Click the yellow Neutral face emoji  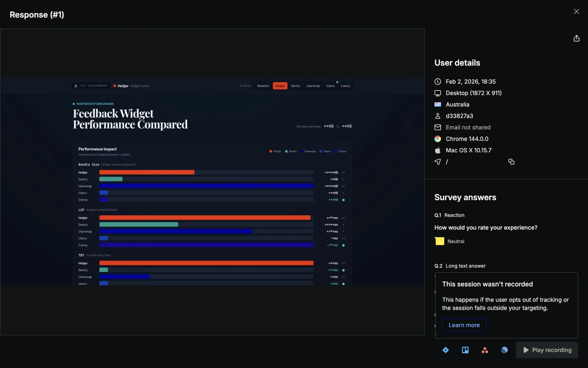coord(440,241)
